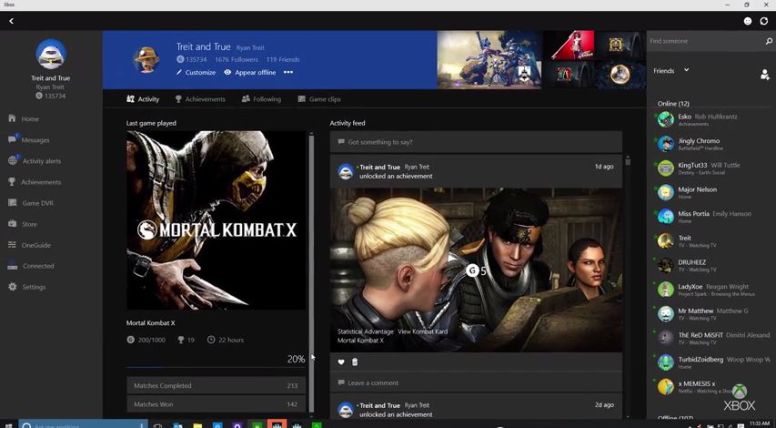Click the View Kombat Kard text
The width and height of the screenshot is (776, 428).
pyautogui.click(x=423, y=332)
